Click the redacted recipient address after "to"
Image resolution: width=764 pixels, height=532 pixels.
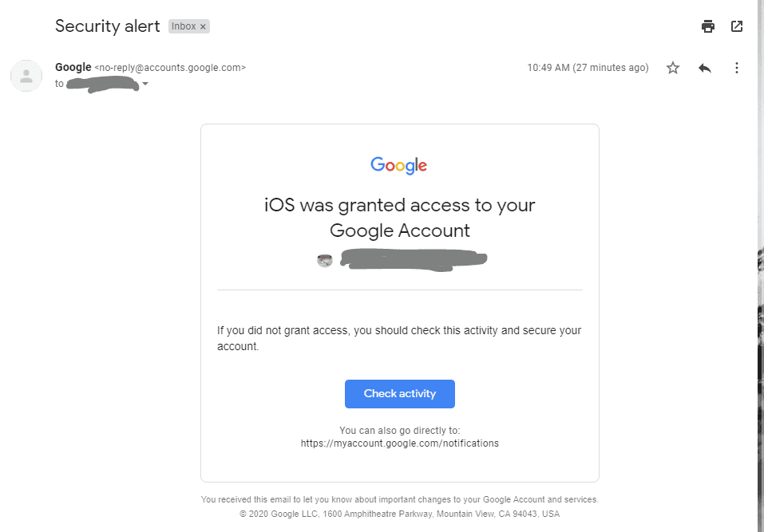(102, 85)
